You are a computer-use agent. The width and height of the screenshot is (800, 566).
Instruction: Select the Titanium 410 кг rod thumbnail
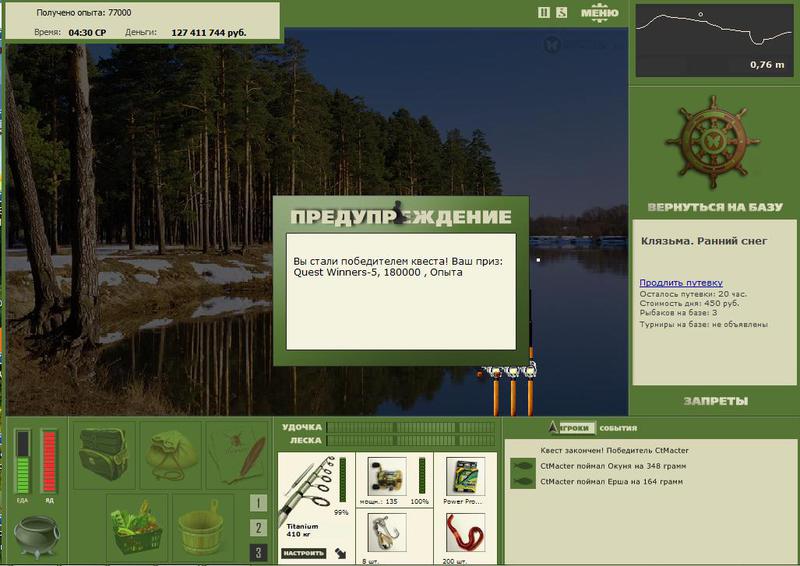[x=309, y=493]
